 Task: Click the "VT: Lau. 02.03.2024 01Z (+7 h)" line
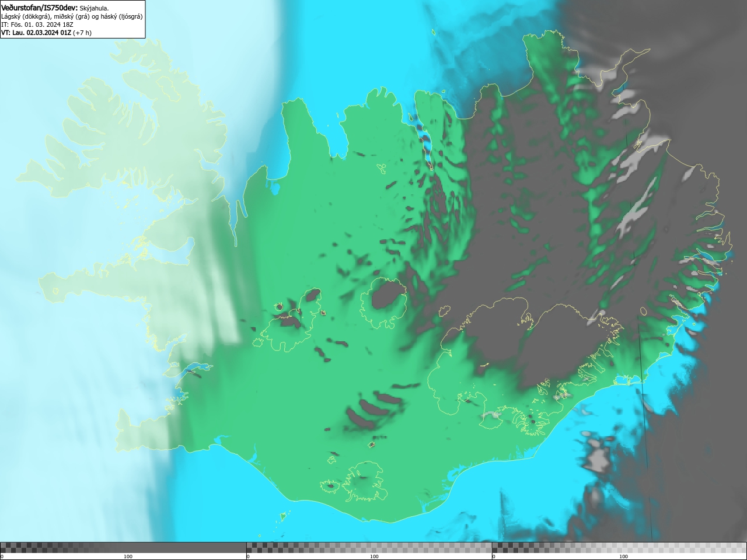47,33
